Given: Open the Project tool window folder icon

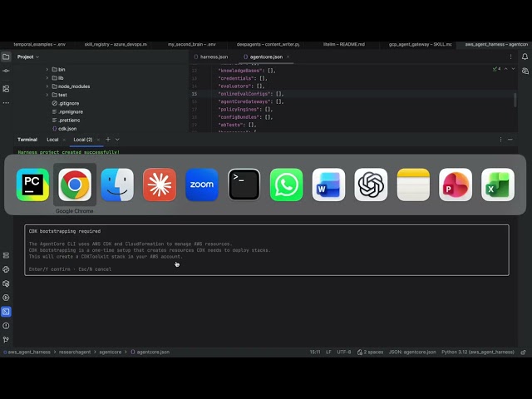Looking at the screenshot, I should click(6, 57).
